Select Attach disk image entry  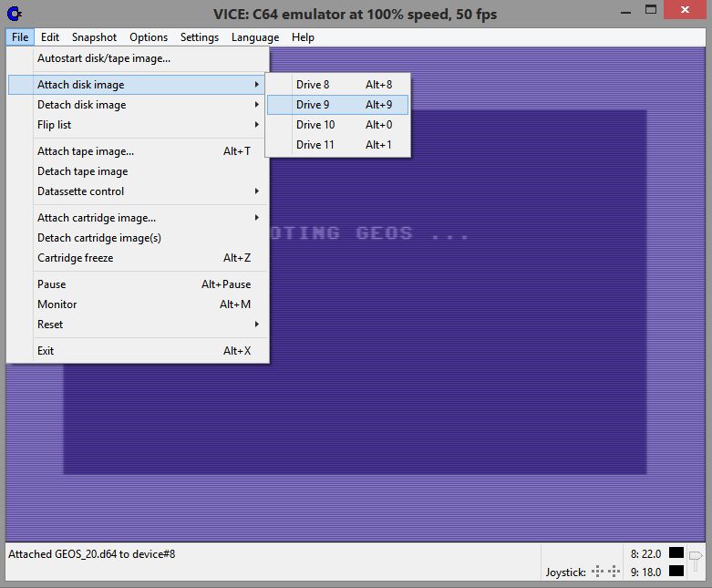[136, 85]
